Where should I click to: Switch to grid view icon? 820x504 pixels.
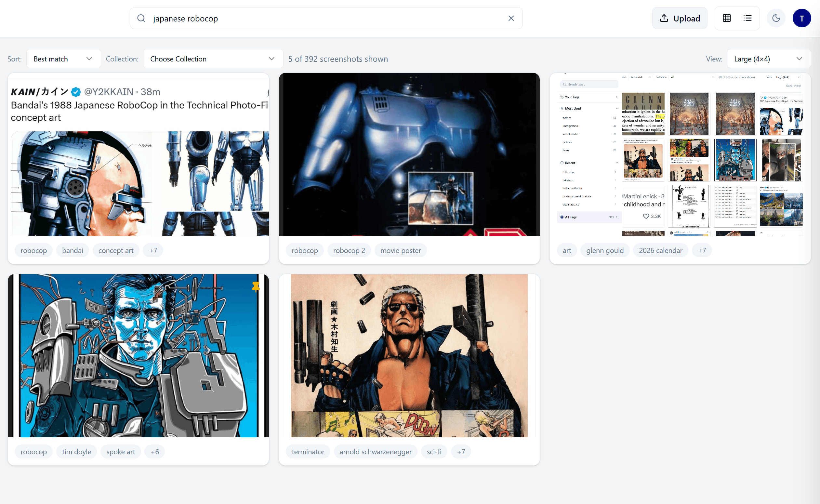pyautogui.click(x=727, y=18)
